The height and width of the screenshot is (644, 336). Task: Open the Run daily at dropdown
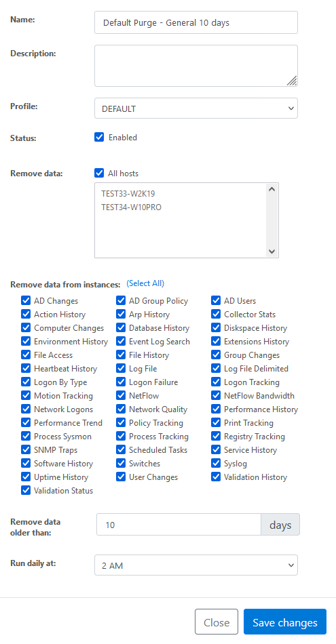tap(196, 565)
